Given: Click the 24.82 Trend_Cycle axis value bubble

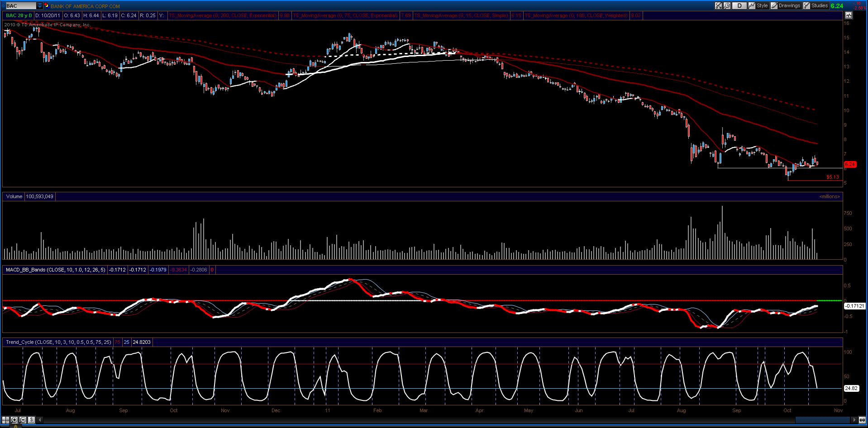Looking at the screenshot, I should point(851,388).
